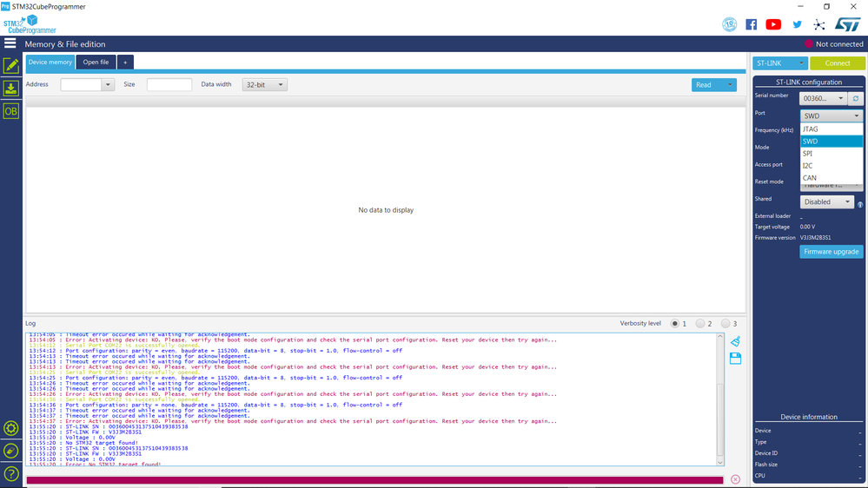Show info about Shared mode
This screenshot has height=488, width=868.
click(x=860, y=205)
